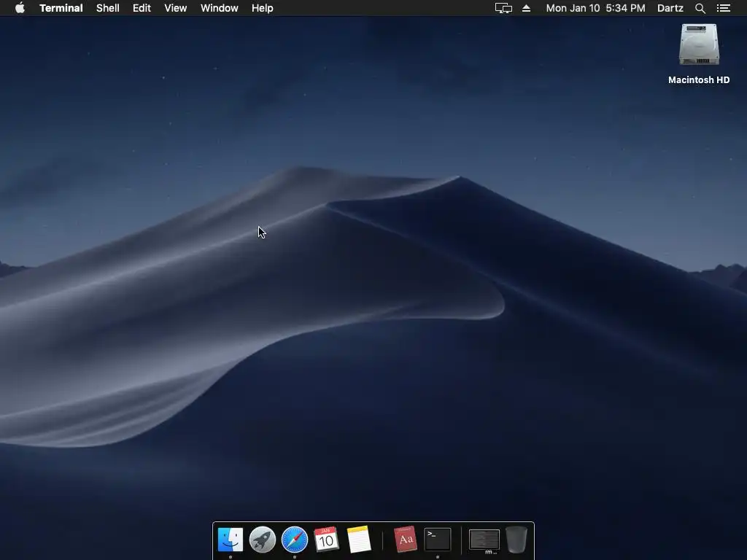Open the Terminal application menu
Viewport: 747px width, 560px height.
point(61,8)
